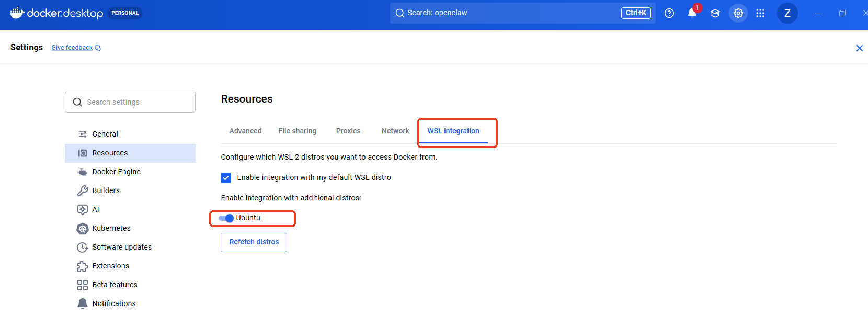Select the WSL integration tab
The image size is (868, 326).
click(453, 131)
